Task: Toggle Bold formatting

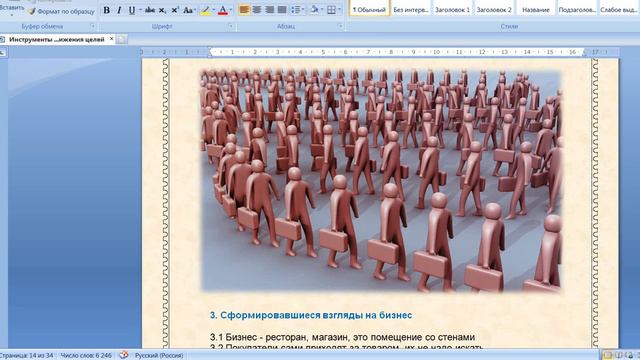Action: (x=107, y=10)
